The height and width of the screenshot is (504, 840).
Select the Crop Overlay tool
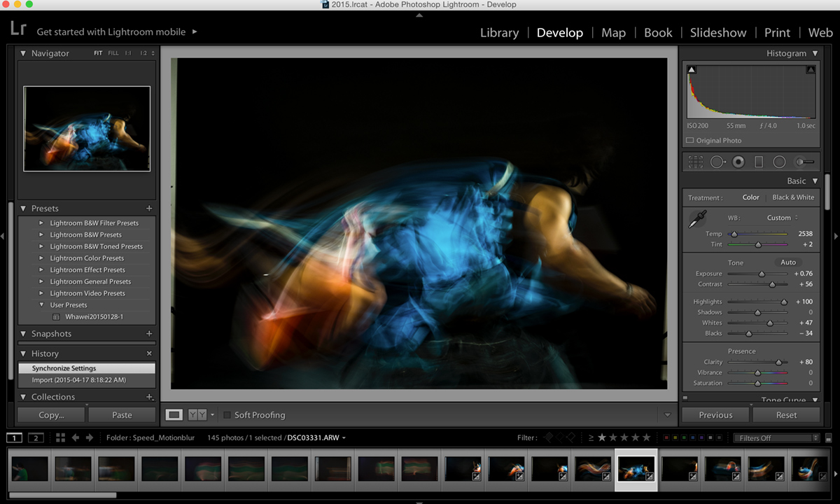[695, 162]
